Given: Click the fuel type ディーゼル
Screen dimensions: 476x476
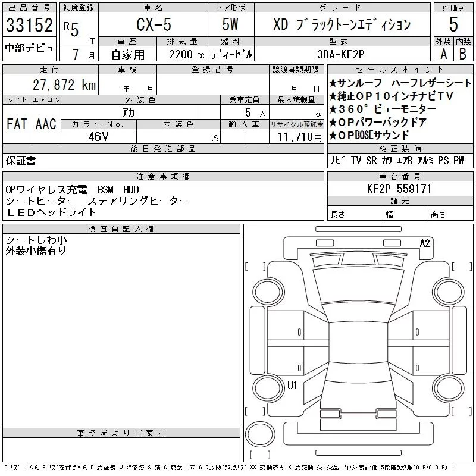Looking at the screenshot, I should [x=231, y=54].
